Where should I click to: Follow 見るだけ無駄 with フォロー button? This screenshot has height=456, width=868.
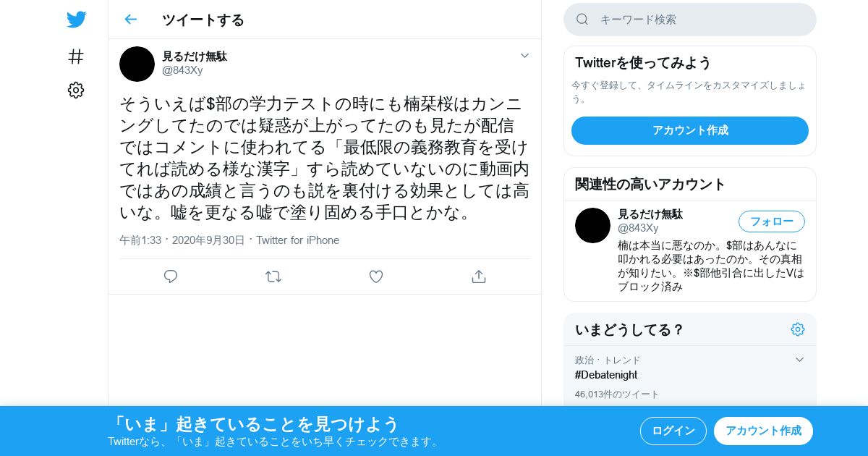[x=772, y=221]
